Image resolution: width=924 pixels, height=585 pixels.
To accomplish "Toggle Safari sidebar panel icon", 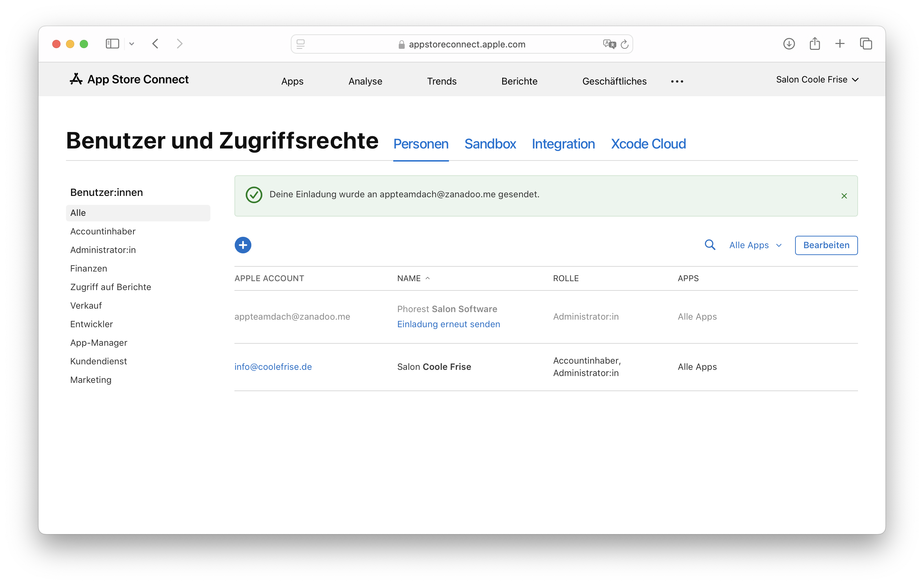I will [112, 44].
